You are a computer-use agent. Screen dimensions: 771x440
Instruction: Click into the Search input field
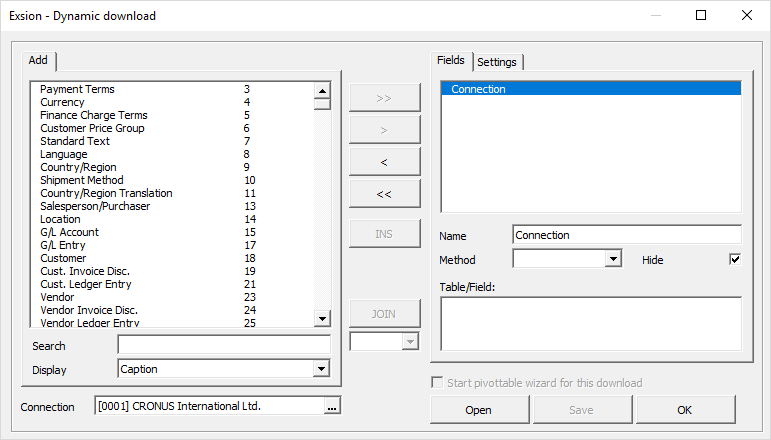224,345
